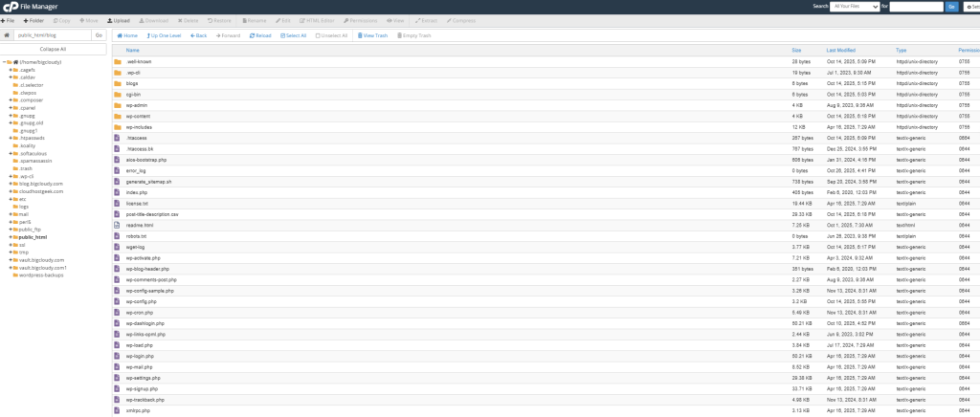Reload the file listing
980x417 pixels.
tap(259, 35)
